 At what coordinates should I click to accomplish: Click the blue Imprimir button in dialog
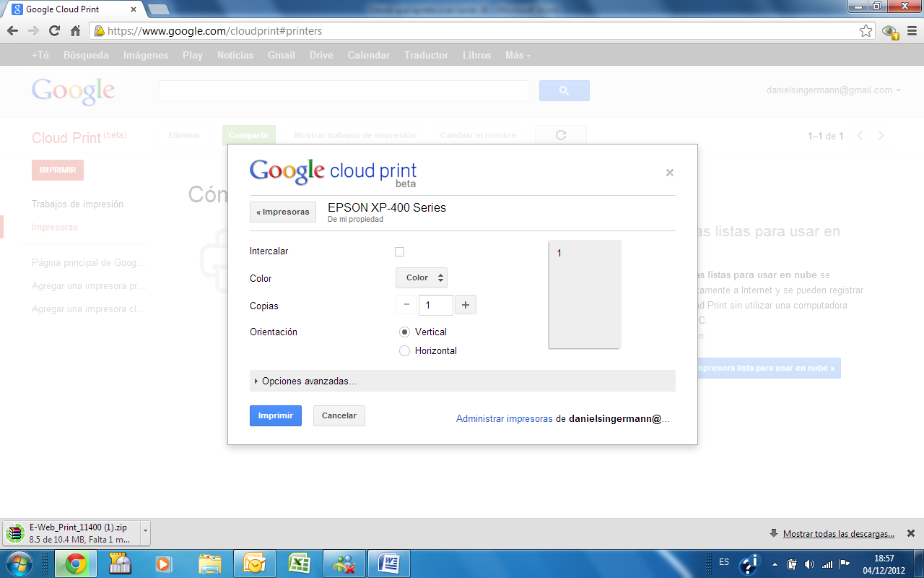(276, 415)
